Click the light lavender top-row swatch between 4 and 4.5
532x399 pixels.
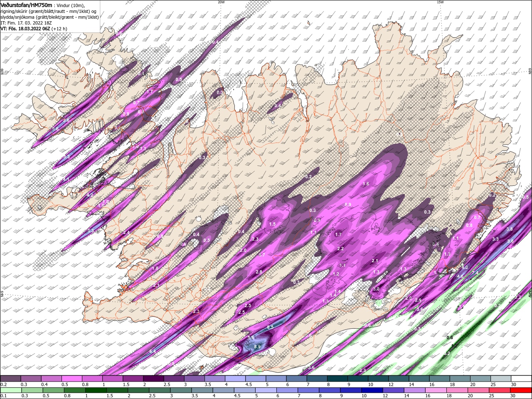(x=235, y=379)
